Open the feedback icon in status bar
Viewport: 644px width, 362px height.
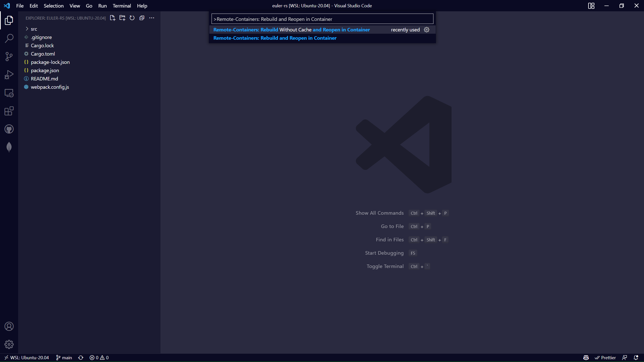click(625, 357)
